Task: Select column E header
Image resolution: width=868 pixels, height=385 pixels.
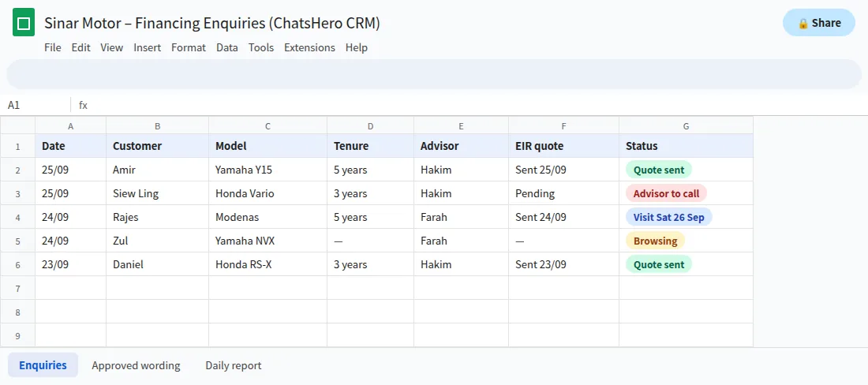Action: click(461, 126)
